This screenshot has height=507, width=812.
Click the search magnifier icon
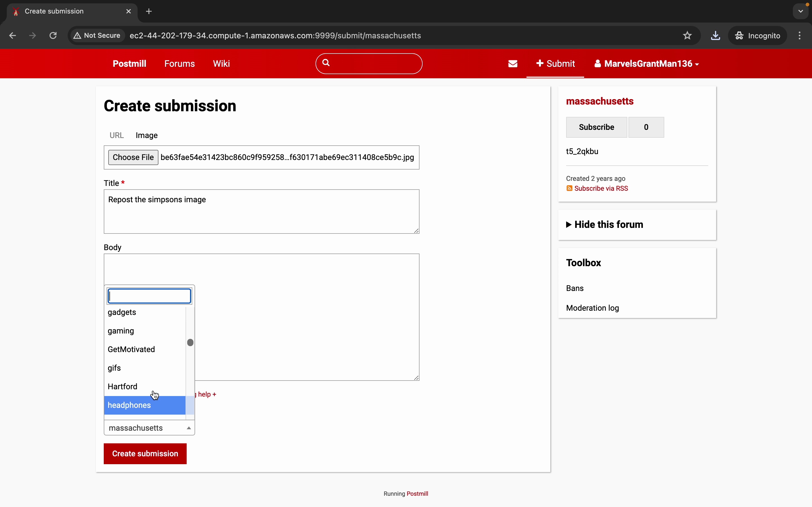(x=326, y=63)
